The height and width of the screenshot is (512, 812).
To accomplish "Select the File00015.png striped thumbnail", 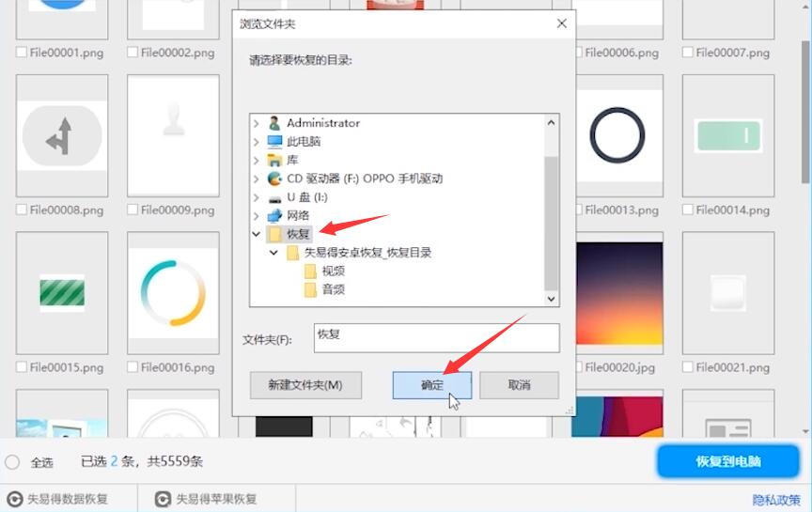I will pyautogui.click(x=62, y=293).
